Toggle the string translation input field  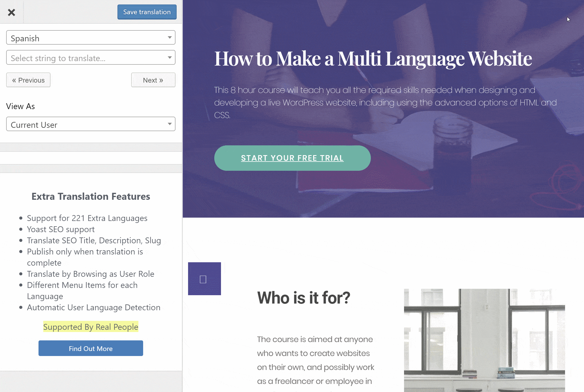91,57
